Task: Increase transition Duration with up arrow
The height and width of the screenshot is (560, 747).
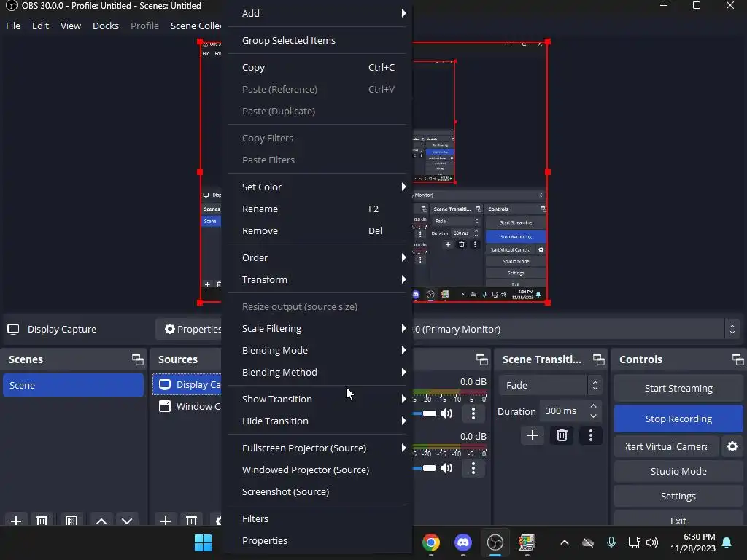Action: pos(593,406)
